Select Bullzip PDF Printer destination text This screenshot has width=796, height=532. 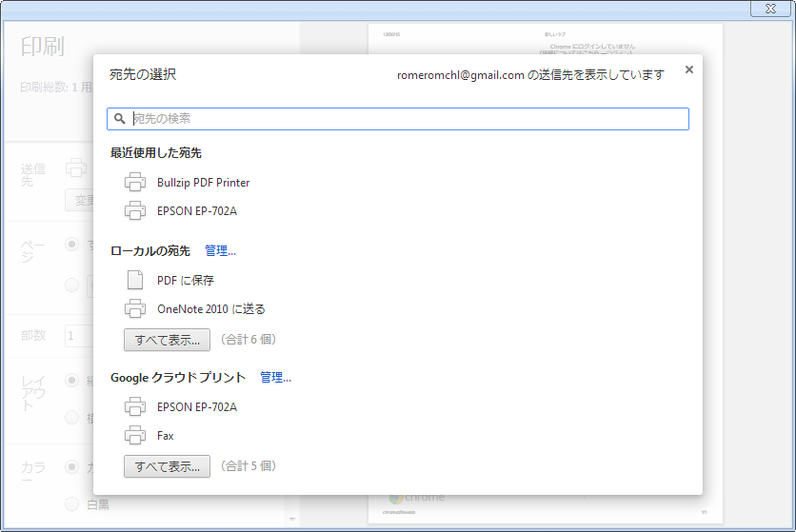(x=203, y=182)
